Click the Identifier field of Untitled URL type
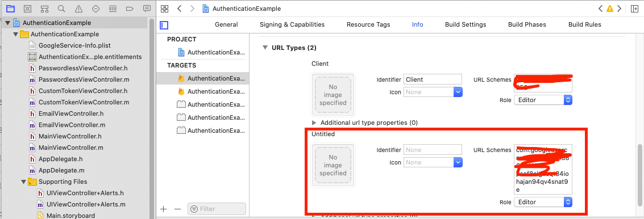The image size is (644, 219). click(433, 150)
